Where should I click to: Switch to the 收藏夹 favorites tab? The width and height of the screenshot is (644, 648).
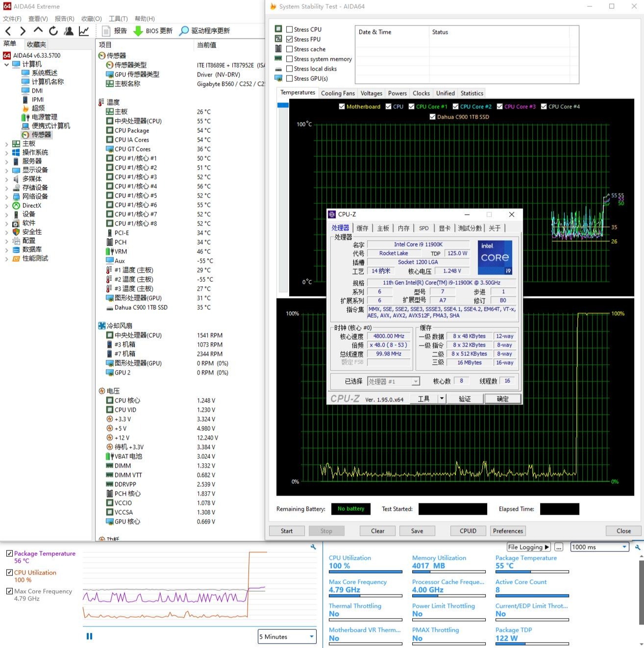(x=36, y=45)
